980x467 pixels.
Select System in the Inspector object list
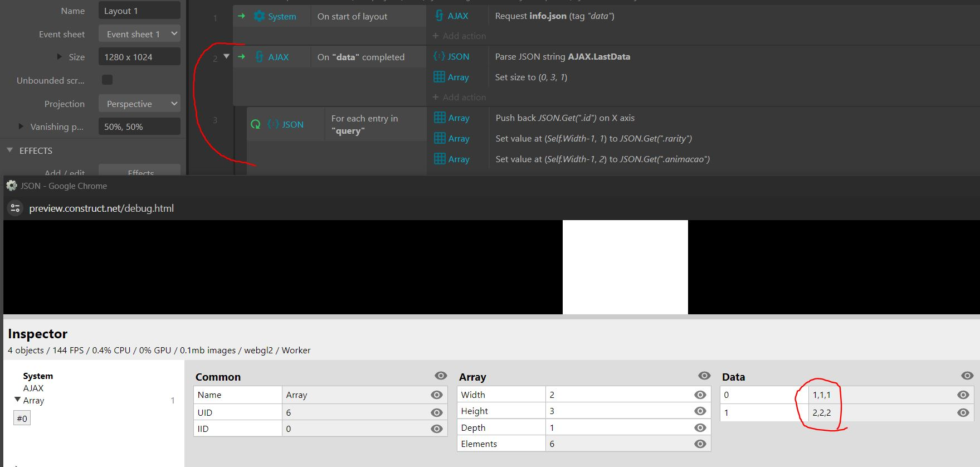coord(38,376)
